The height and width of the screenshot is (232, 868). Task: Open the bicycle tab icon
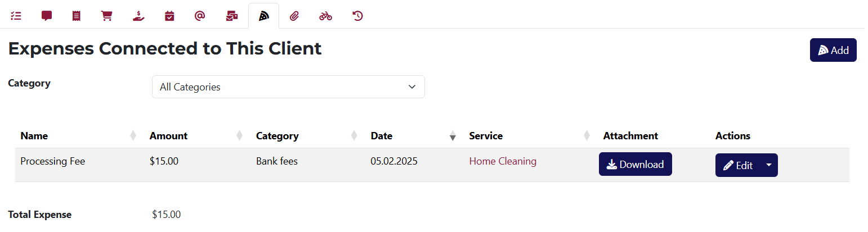[x=325, y=16]
